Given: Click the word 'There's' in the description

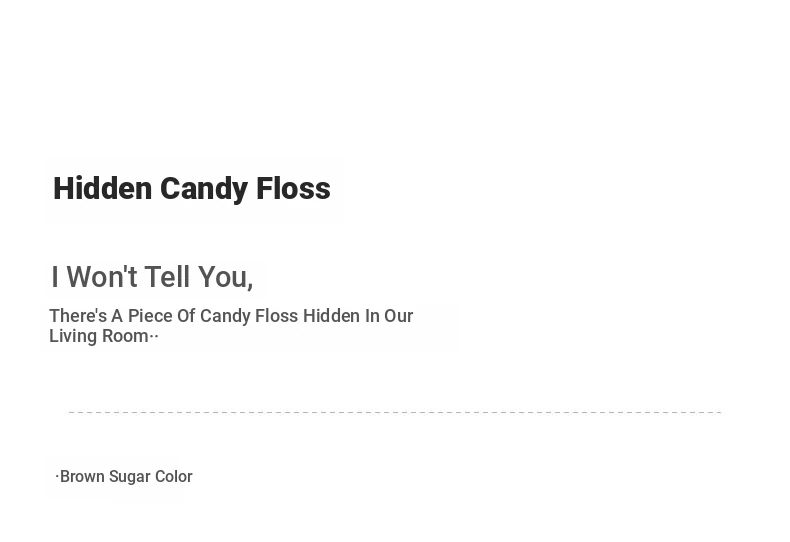Looking at the screenshot, I should point(78,316).
